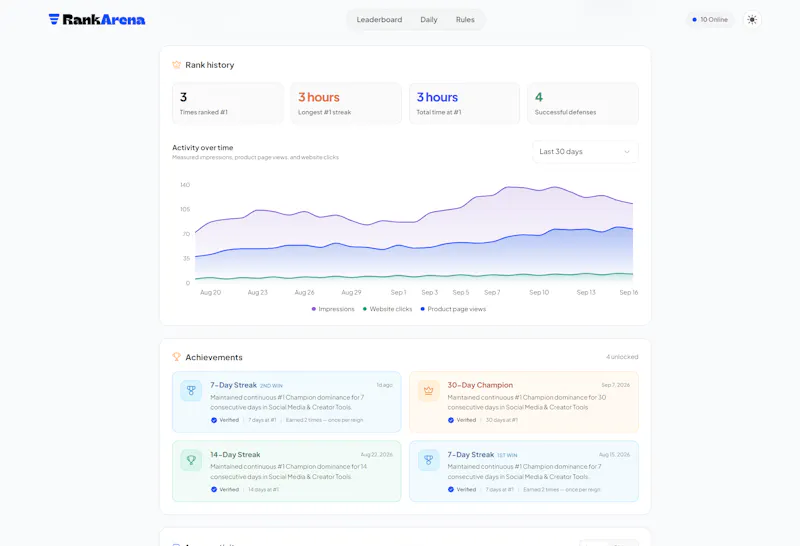This screenshot has width=800, height=546.
Task: Click the Verified check icon on 14-Day Streak
Action: (214, 489)
